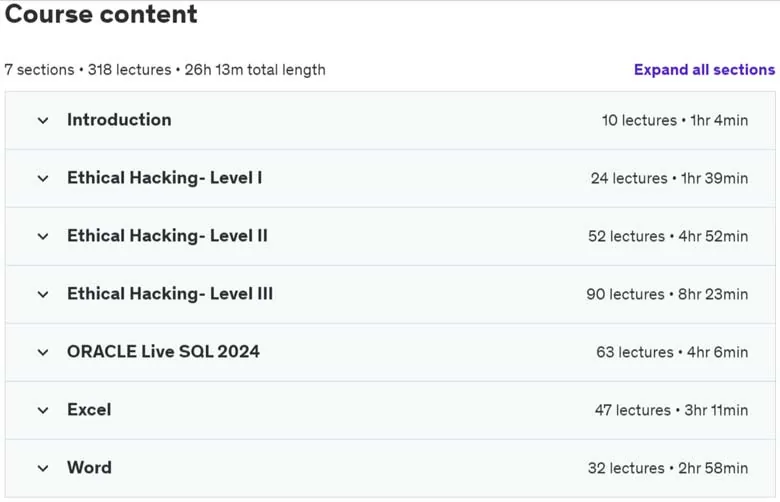Select Ethical Hacking- Level III heading
Screen dimensions: 780x502
click(170, 294)
